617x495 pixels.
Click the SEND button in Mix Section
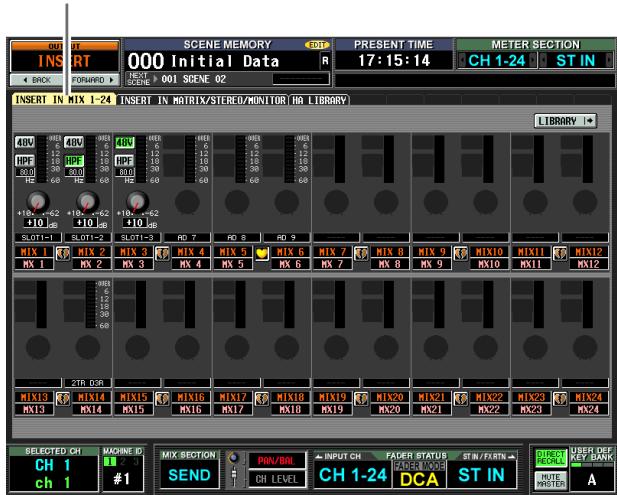[189, 475]
